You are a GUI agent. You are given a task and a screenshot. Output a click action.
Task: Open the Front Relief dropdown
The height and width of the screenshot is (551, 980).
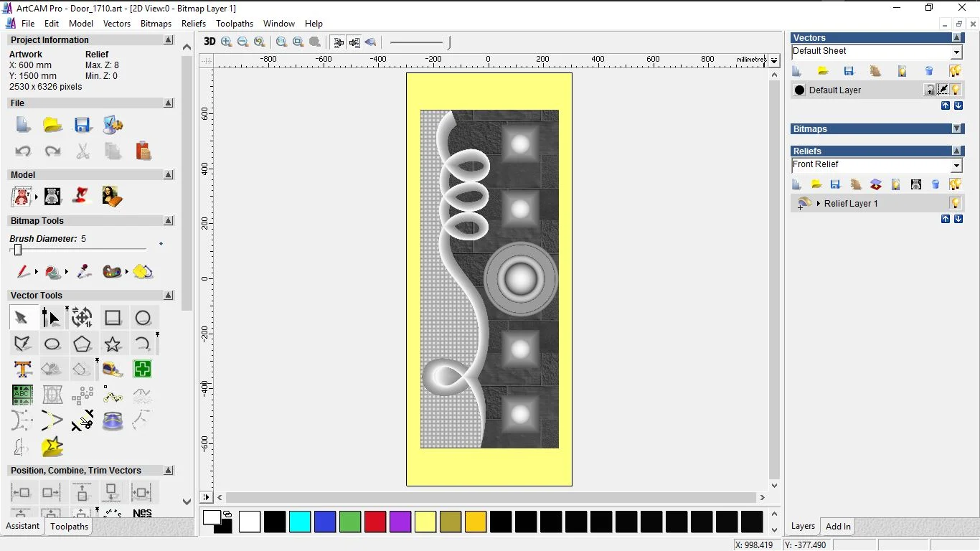click(x=956, y=166)
